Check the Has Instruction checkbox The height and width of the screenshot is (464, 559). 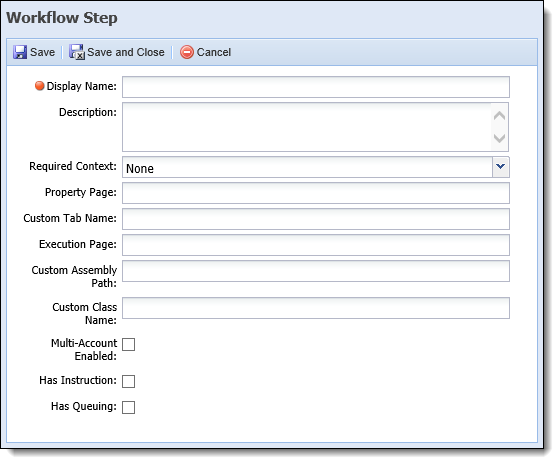point(128,381)
